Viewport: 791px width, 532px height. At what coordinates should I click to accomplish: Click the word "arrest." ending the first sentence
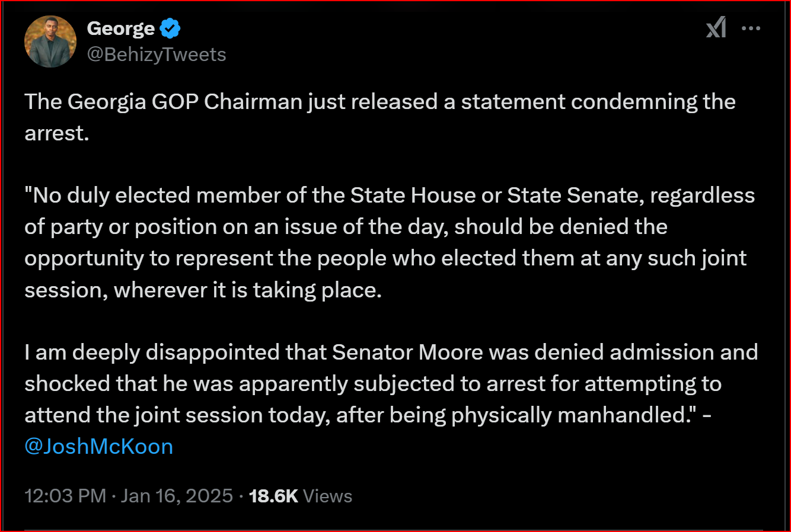[x=57, y=133]
